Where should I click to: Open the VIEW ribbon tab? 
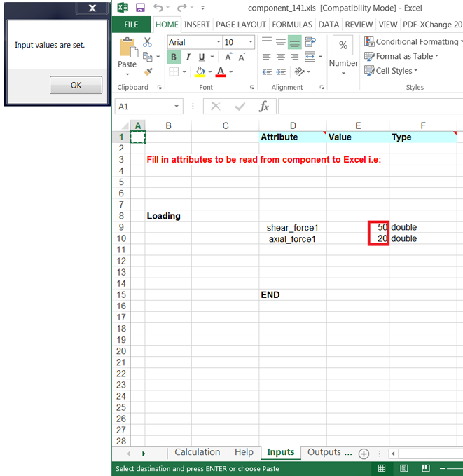click(x=388, y=25)
